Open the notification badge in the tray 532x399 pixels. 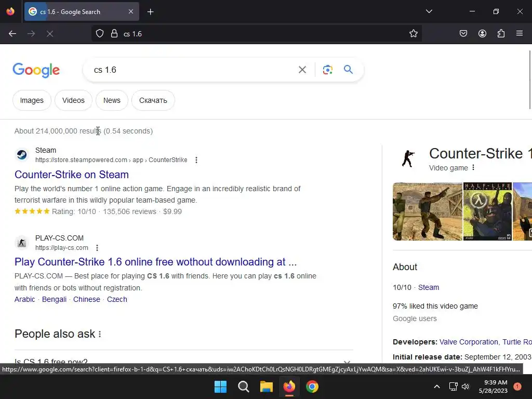(517, 387)
